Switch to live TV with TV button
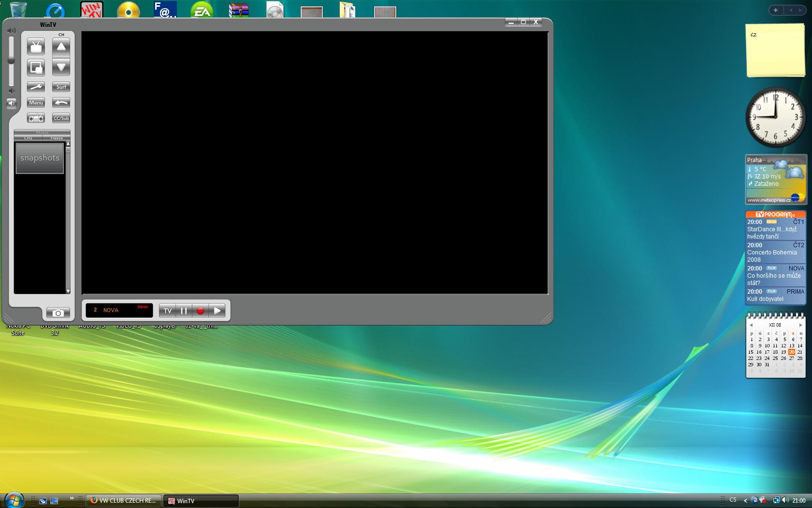Screen dimensions: 812x508 (167, 311)
